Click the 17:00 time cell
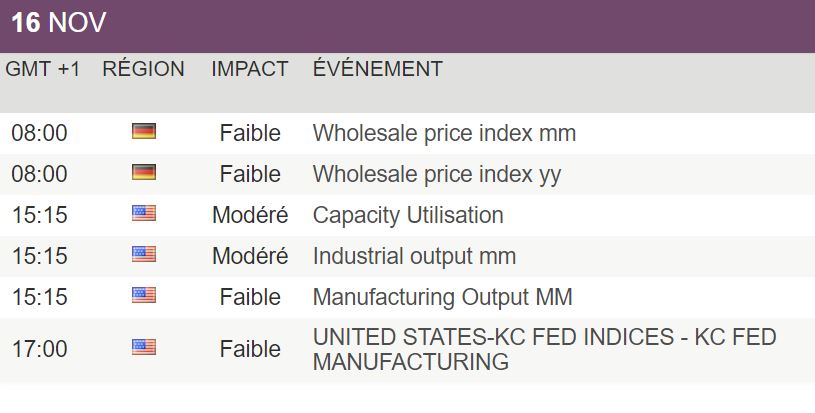Image resolution: width=815 pixels, height=413 pixels. coord(40,350)
